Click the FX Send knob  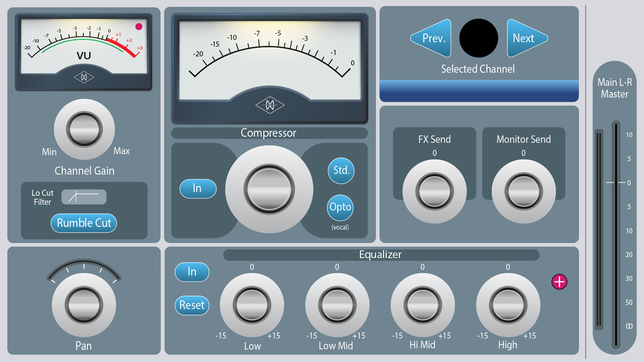point(435,191)
